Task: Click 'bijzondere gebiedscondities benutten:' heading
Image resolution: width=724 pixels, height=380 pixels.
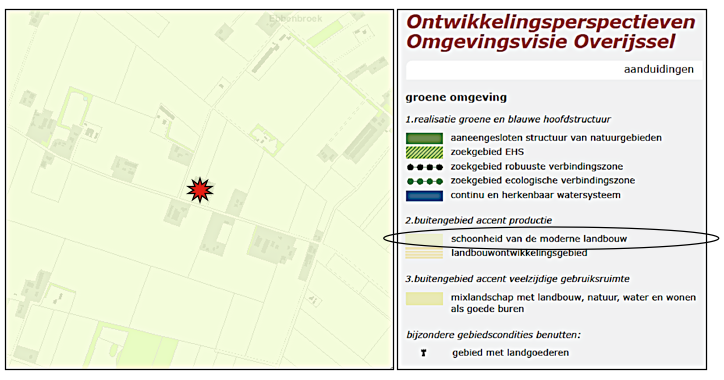Action: [x=493, y=335]
